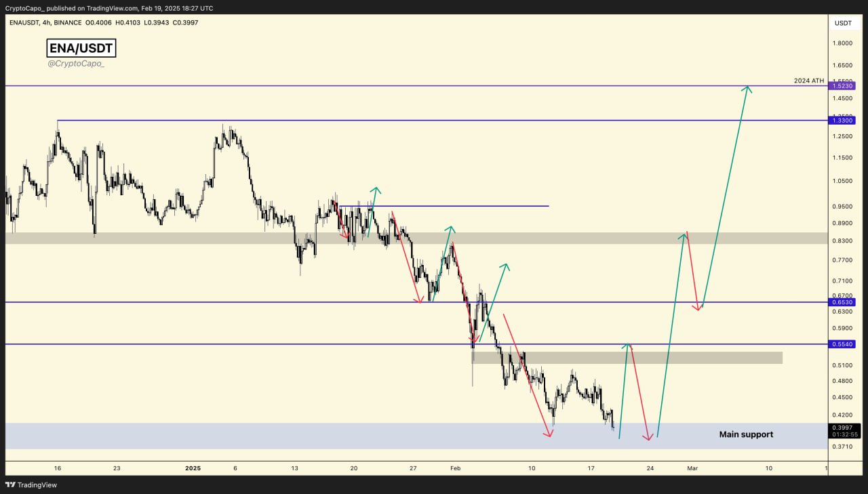Click the purple 1.5230 price axis tag

coord(842,86)
